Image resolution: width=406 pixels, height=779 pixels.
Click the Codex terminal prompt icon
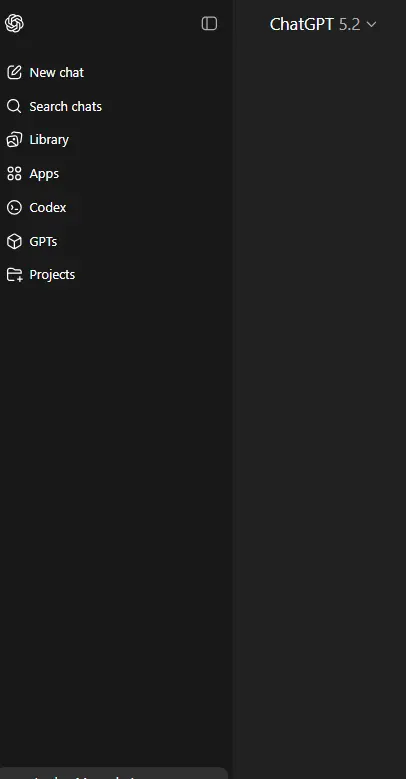tap(14, 207)
